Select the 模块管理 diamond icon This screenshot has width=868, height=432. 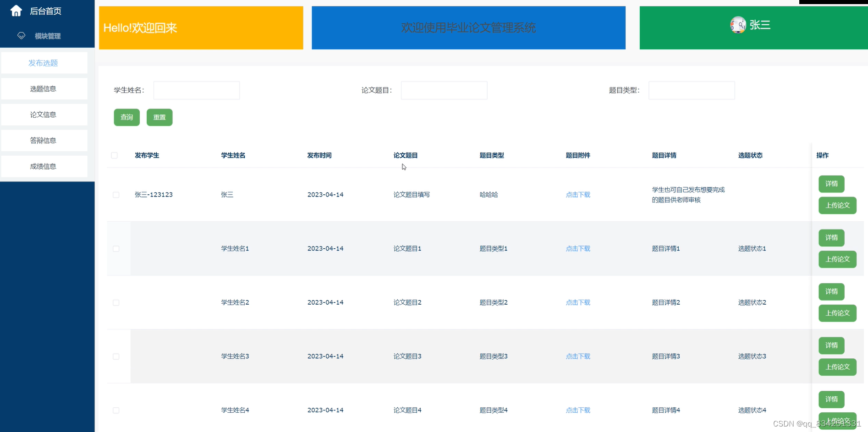tap(21, 35)
